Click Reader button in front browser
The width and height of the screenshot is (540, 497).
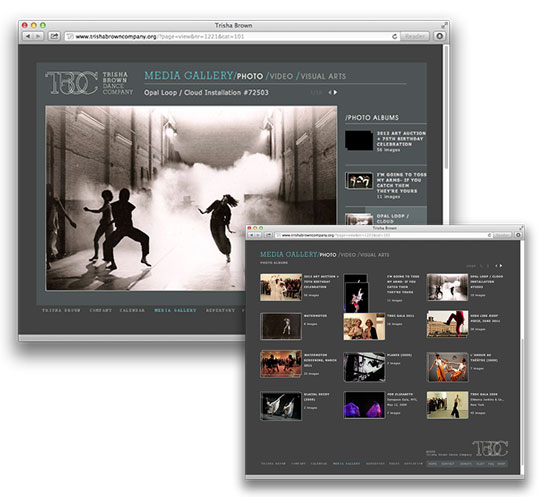tap(502, 235)
